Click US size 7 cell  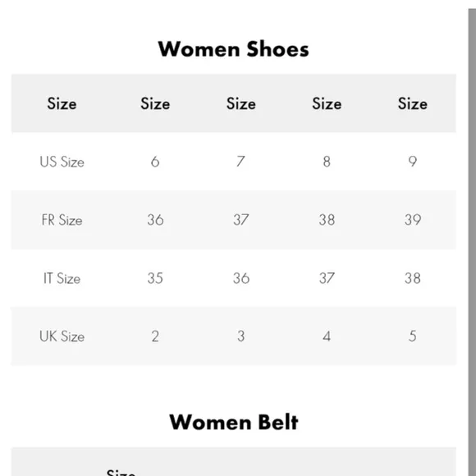point(240,162)
